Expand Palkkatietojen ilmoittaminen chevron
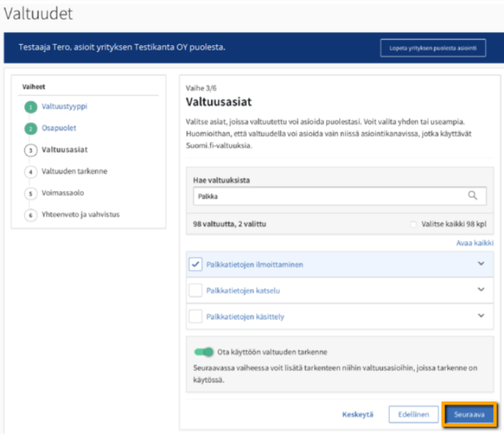 (x=481, y=263)
